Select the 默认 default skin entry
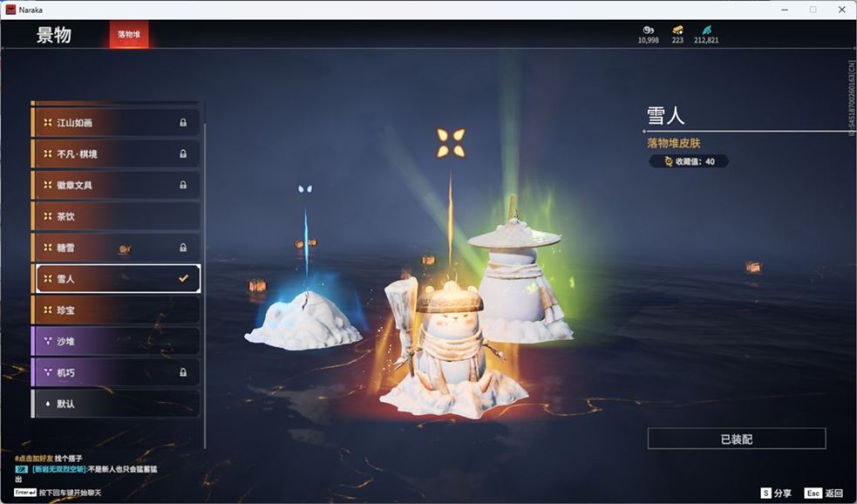The image size is (857, 504). [115, 404]
